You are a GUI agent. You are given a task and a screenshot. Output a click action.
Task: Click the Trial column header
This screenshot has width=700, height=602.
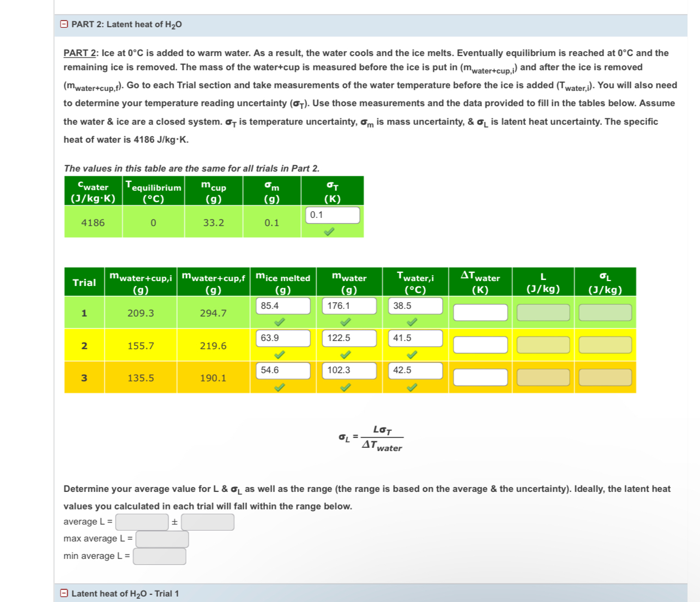point(85,282)
